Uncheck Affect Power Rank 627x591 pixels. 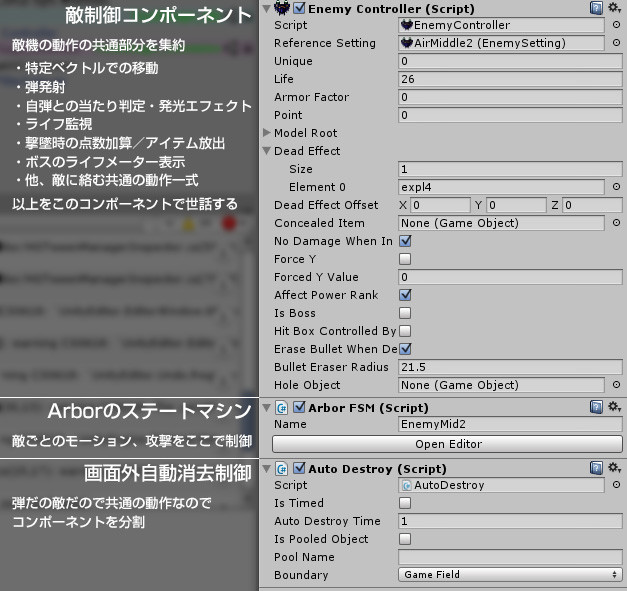[405, 295]
